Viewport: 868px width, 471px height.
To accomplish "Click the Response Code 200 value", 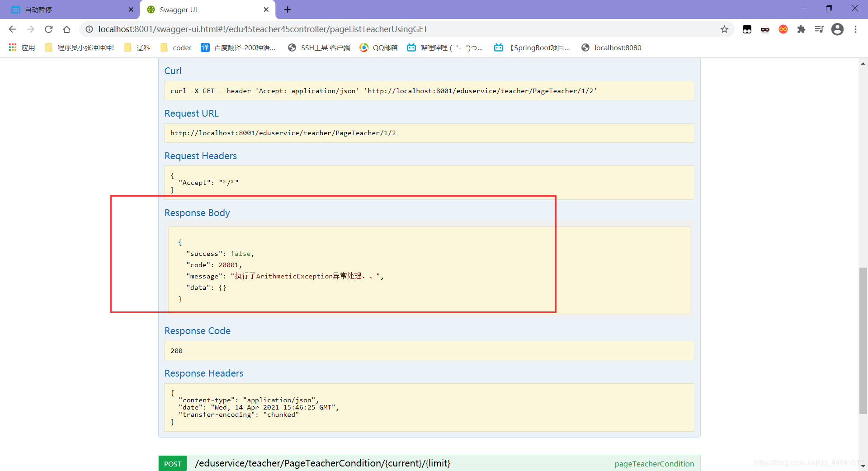I will (x=176, y=351).
